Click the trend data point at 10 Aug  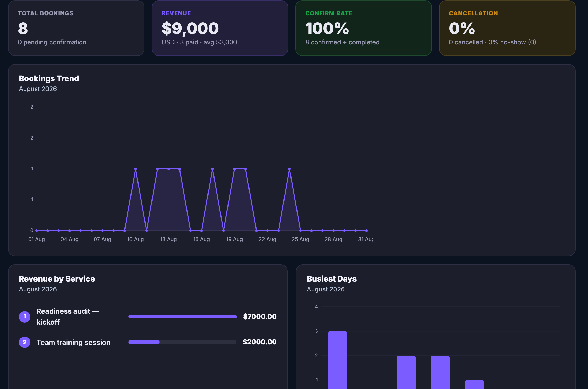[x=136, y=169]
